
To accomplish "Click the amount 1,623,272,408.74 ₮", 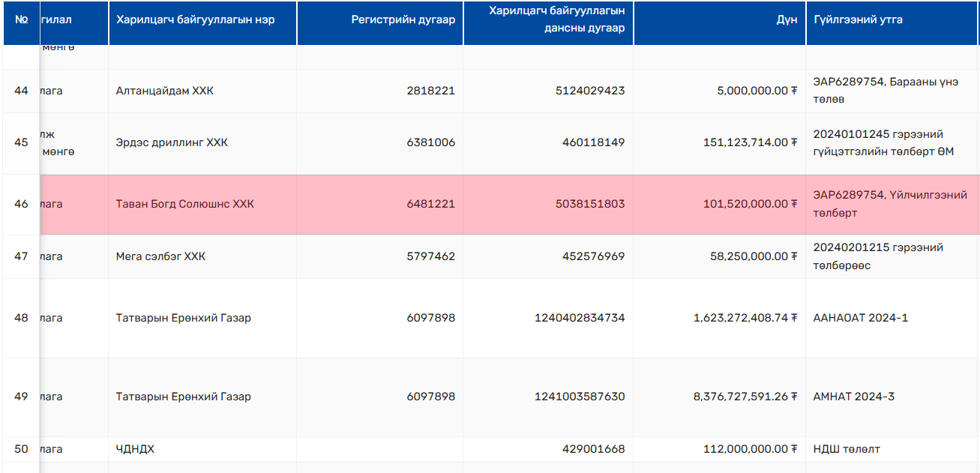I will (x=745, y=318).
